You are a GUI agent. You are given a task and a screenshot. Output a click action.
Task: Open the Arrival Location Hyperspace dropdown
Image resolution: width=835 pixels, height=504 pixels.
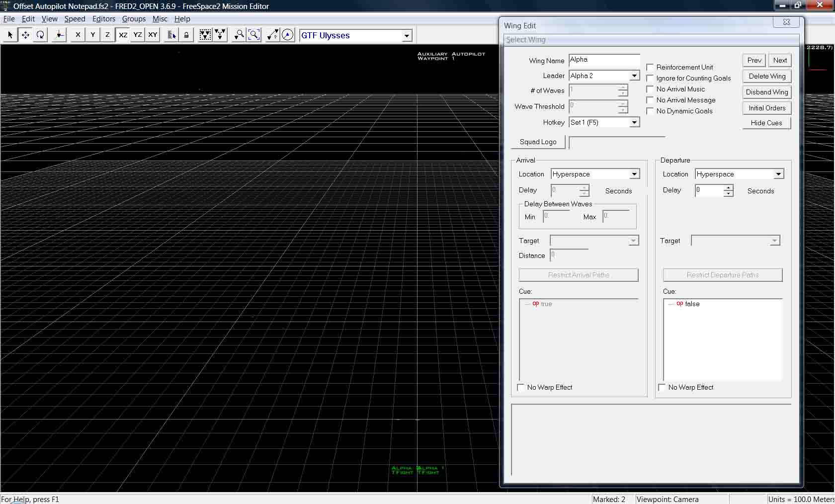click(x=595, y=174)
